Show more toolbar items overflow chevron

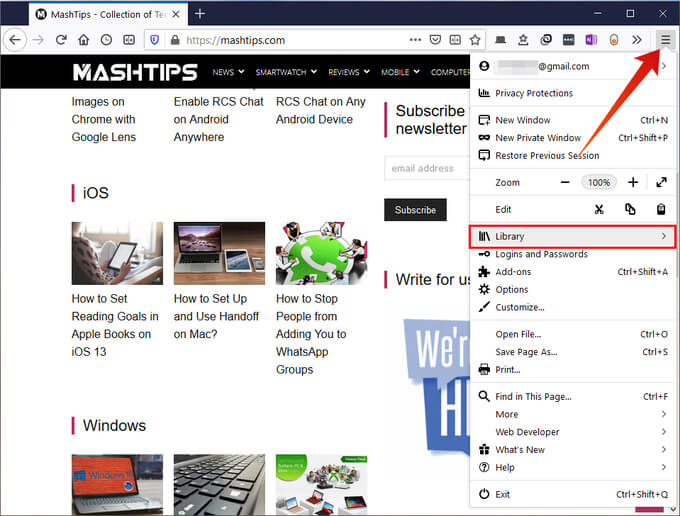[637, 40]
